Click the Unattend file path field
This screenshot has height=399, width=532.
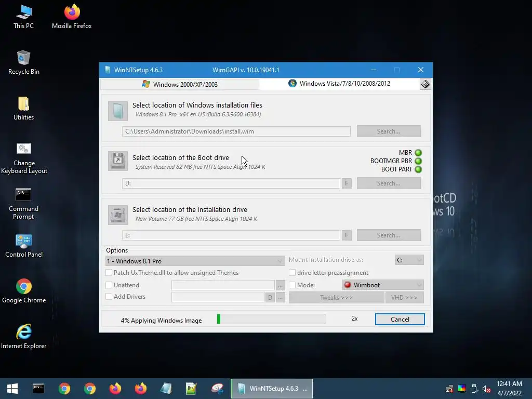pyautogui.click(x=223, y=285)
